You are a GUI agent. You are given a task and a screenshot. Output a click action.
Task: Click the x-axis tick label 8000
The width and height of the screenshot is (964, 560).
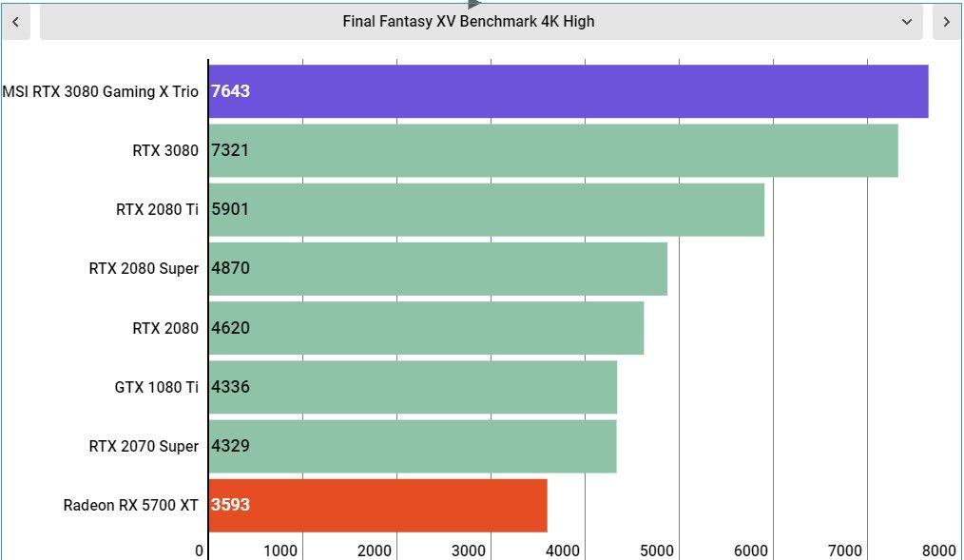(x=938, y=550)
